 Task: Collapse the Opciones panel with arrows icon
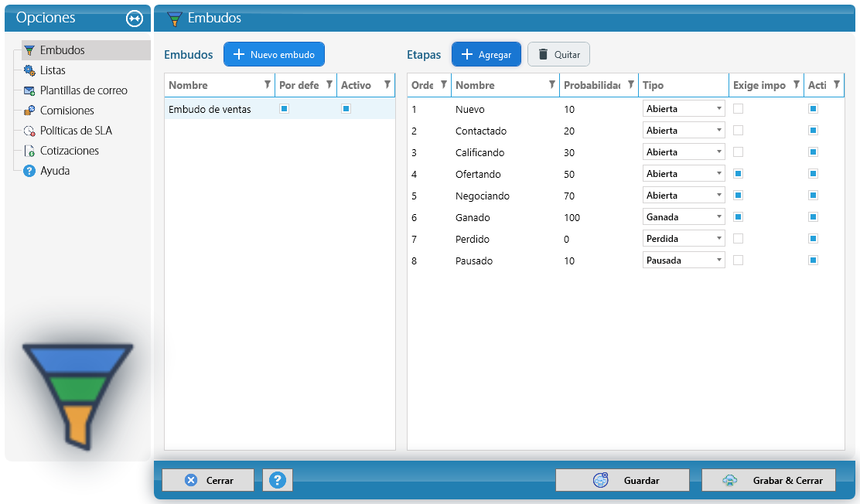pos(135,18)
